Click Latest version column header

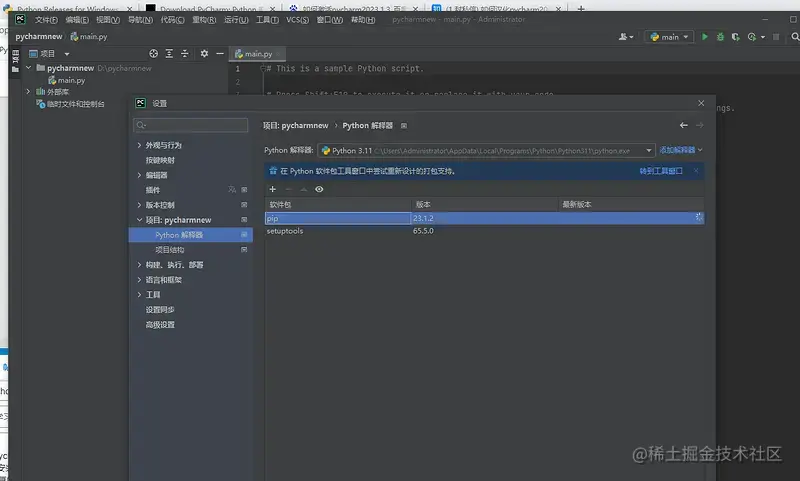pos(631,205)
